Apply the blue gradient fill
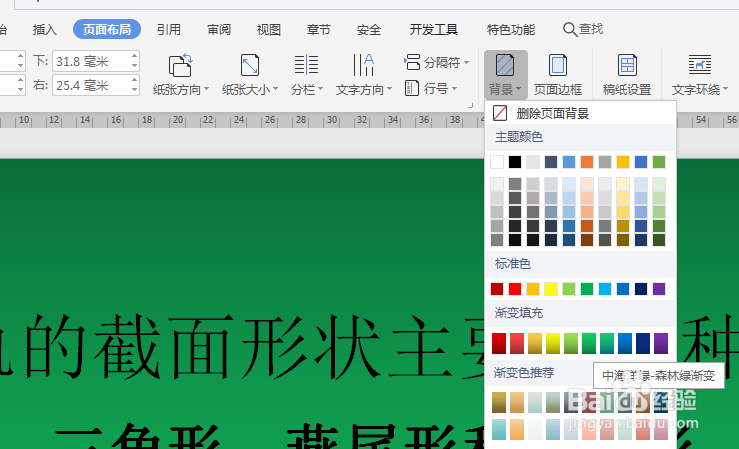 click(x=625, y=343)
